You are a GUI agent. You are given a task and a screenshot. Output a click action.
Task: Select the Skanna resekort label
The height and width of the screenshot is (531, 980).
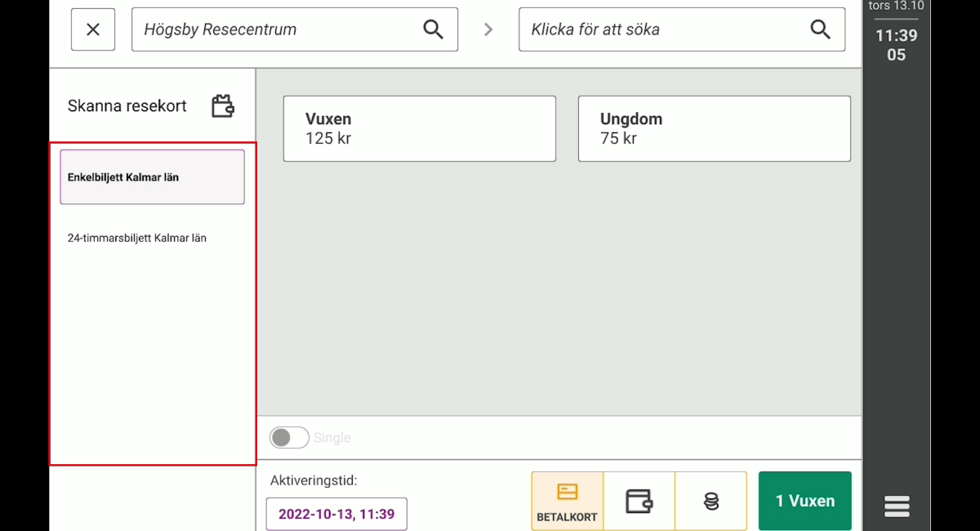pyautogui.click(x=127, y=106)
